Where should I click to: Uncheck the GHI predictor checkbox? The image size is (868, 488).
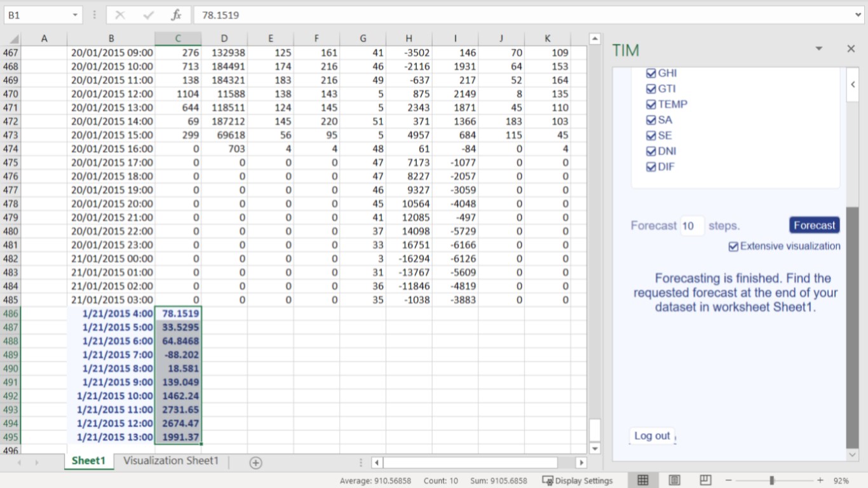tap(651, 73)
